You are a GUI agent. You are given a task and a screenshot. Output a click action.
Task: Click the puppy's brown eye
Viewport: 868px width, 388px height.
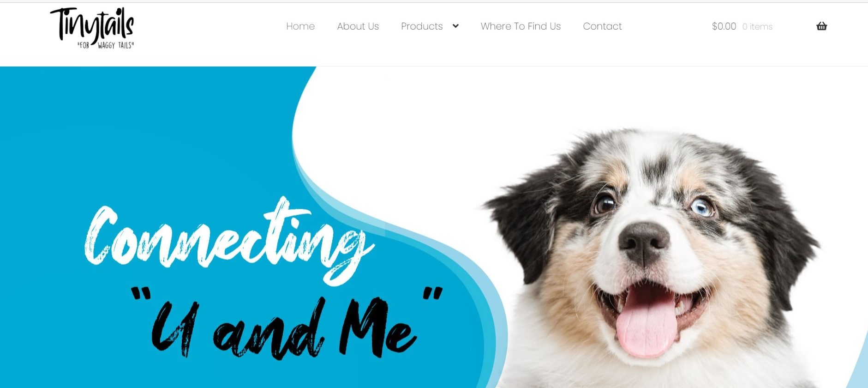point(604,203)
